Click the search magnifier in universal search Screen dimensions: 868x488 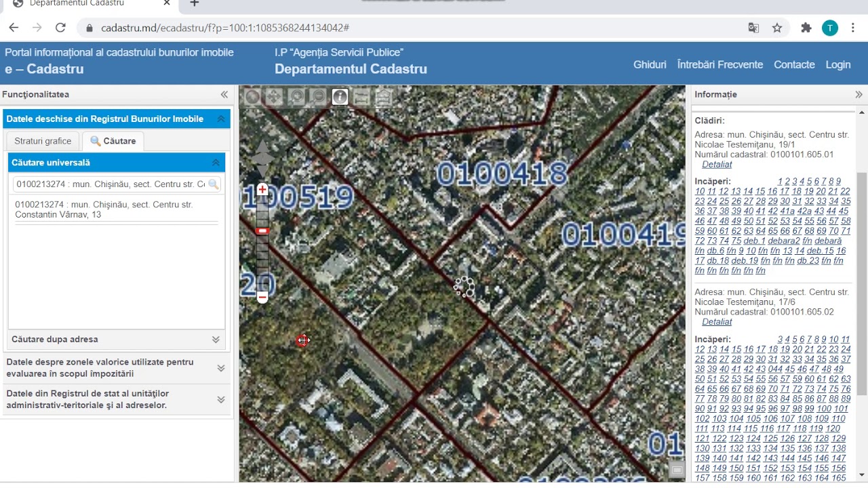(213, 184)
